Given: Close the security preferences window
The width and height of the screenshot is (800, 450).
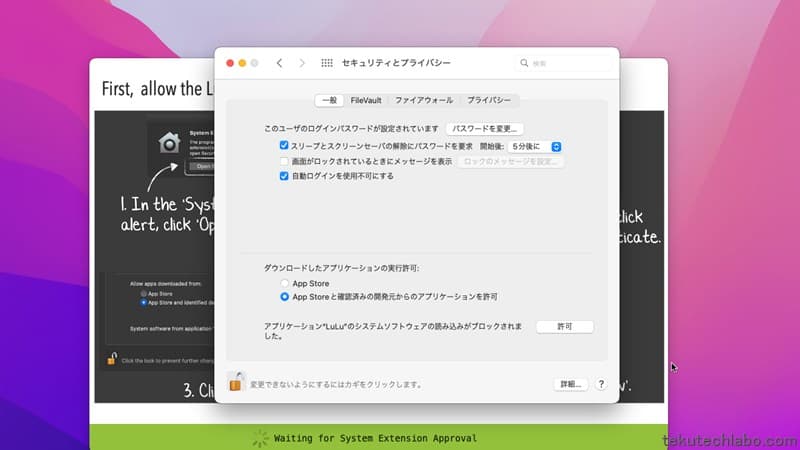Looking at the screenshot, I should [230, 63].
